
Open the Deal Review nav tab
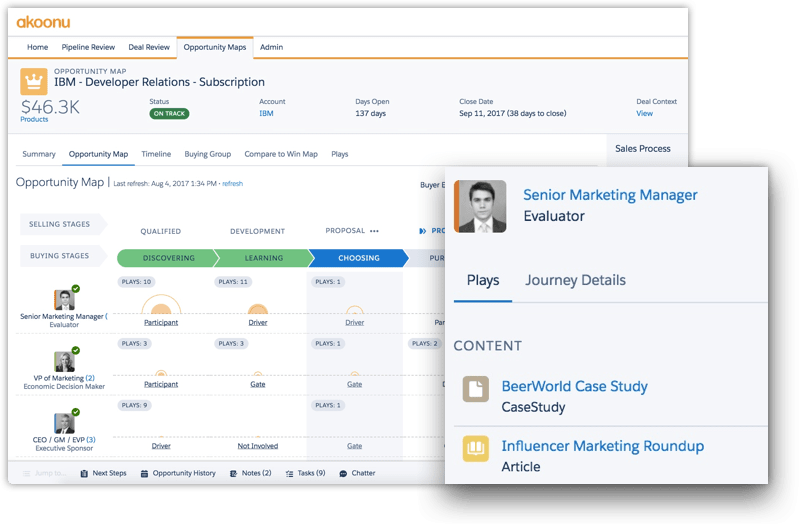149,47
